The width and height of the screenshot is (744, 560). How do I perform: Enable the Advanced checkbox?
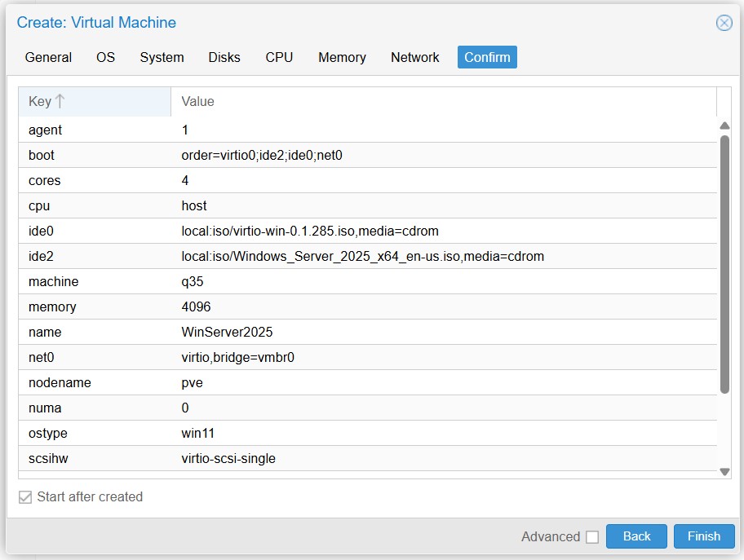(x=592, y=536)
